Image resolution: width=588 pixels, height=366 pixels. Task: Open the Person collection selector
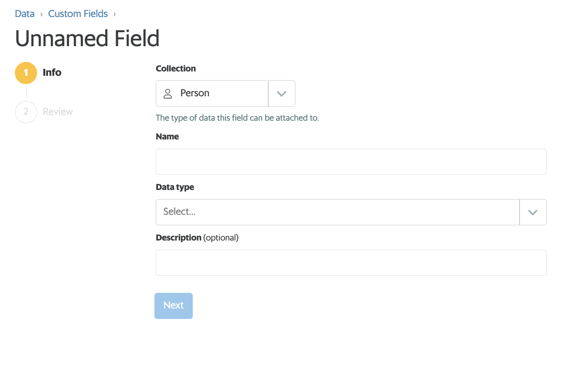point(225,93)
